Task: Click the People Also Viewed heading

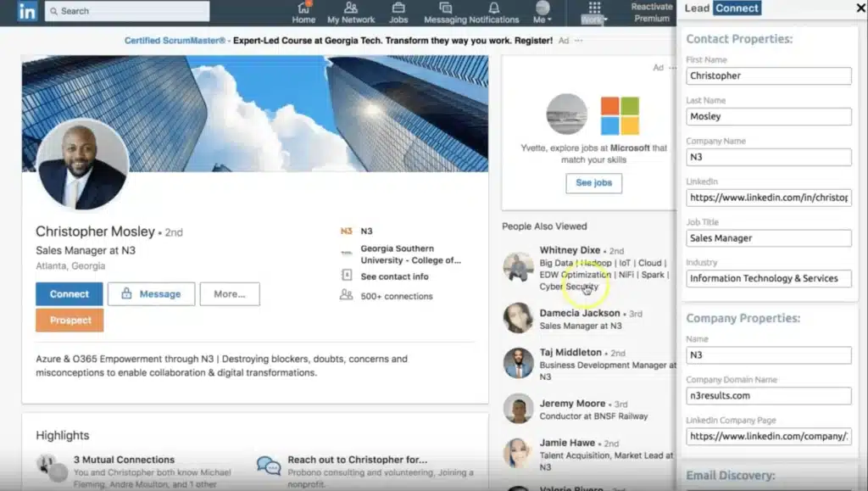Action: (x=544, y=226)
